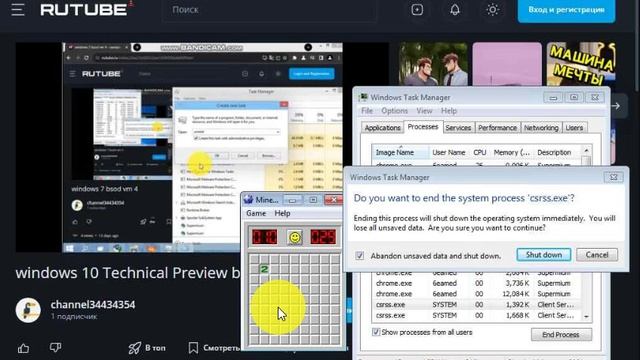
Task: Select the csrss.exe row with 1,668 K
Action: (x=476, y=315)
